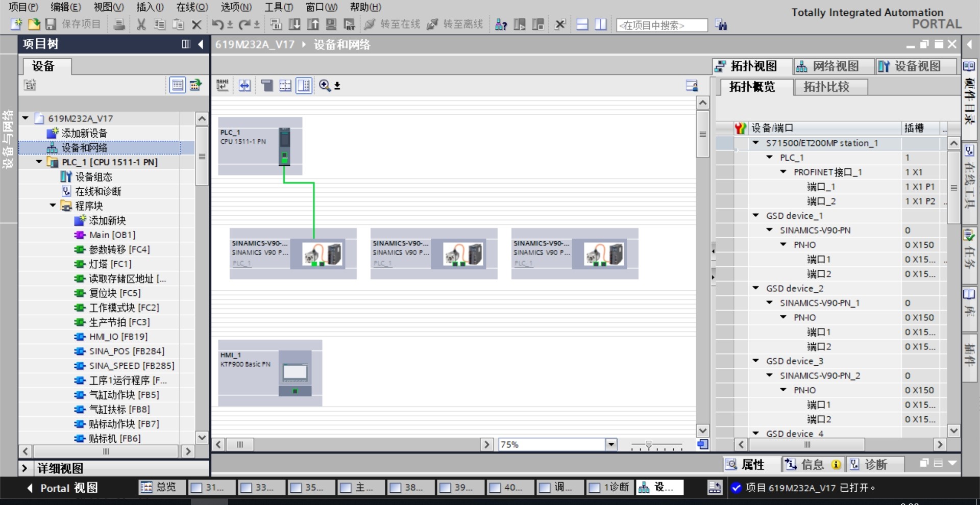Viewport: 980px width, 505px height.
Task: Click the cross-reference icon beside search box
Action: [721, 24]
